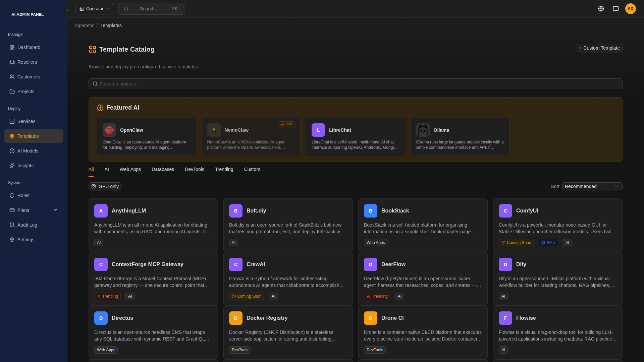Viewport: 644px width, 362px height.
Task: Open the Bolt.diy template card
Action: pyautogui.click(x=288, y=225)
